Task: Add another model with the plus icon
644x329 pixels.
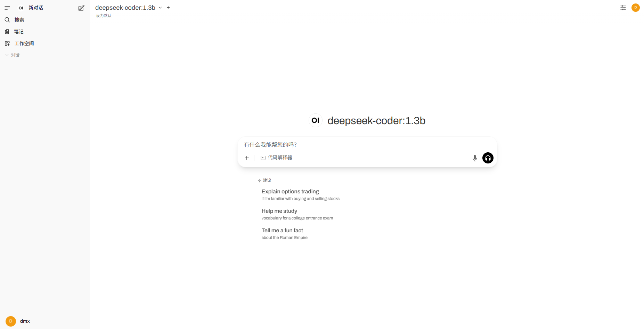Action: [168, 7]
